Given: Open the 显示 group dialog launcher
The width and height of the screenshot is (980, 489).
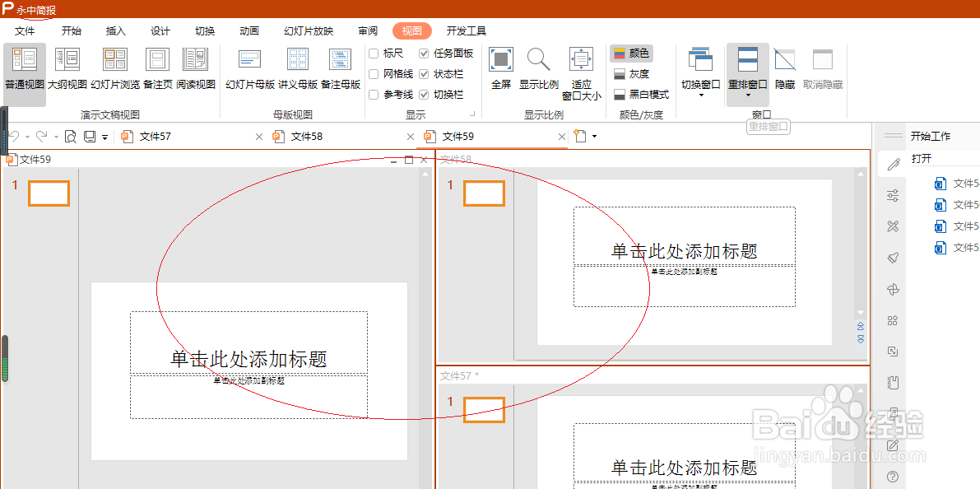Looking at the screenshot, I should [473, 114].
